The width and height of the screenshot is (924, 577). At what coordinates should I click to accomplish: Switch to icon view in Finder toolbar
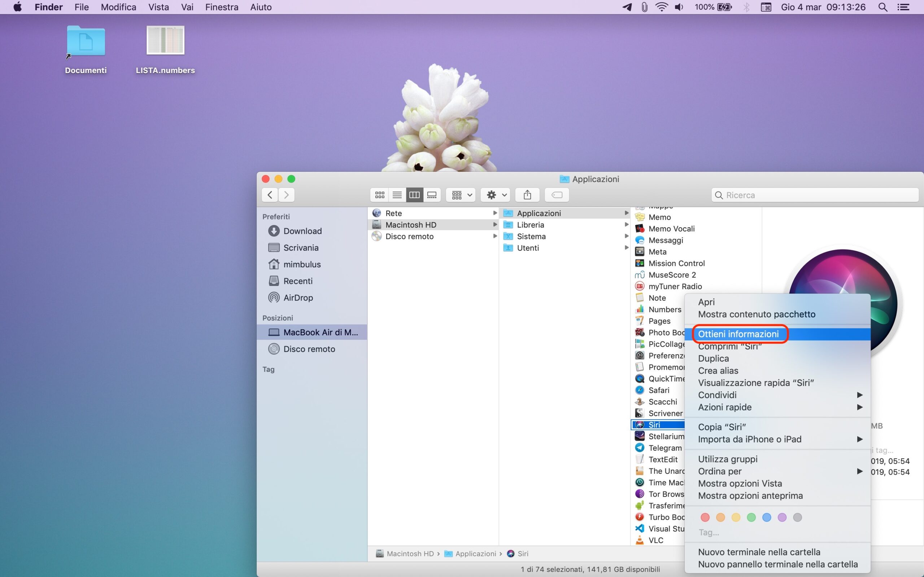(380, 195)
